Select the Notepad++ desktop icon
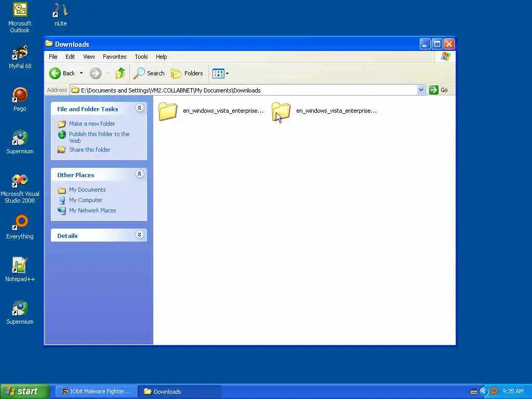 (x=20, y=270)
